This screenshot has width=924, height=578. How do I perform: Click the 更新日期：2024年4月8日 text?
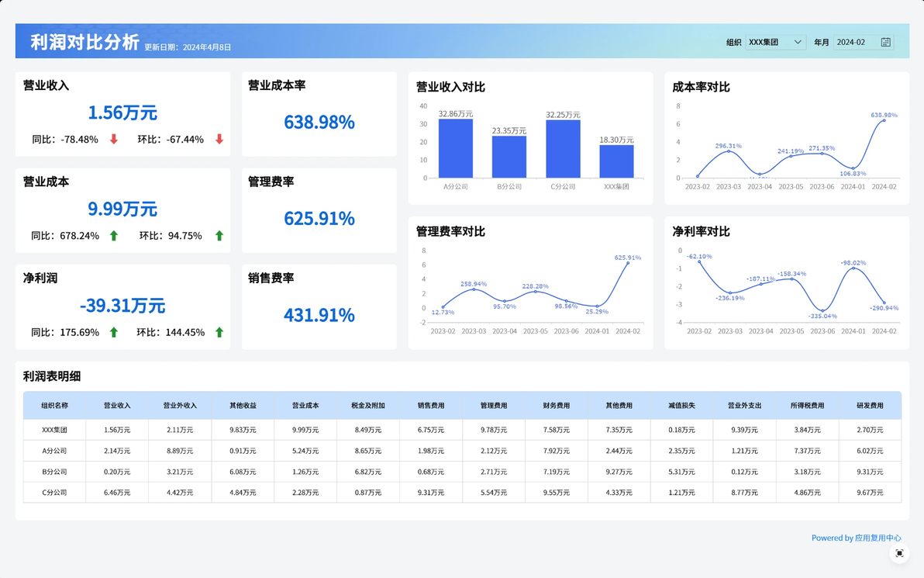[188, 47]
